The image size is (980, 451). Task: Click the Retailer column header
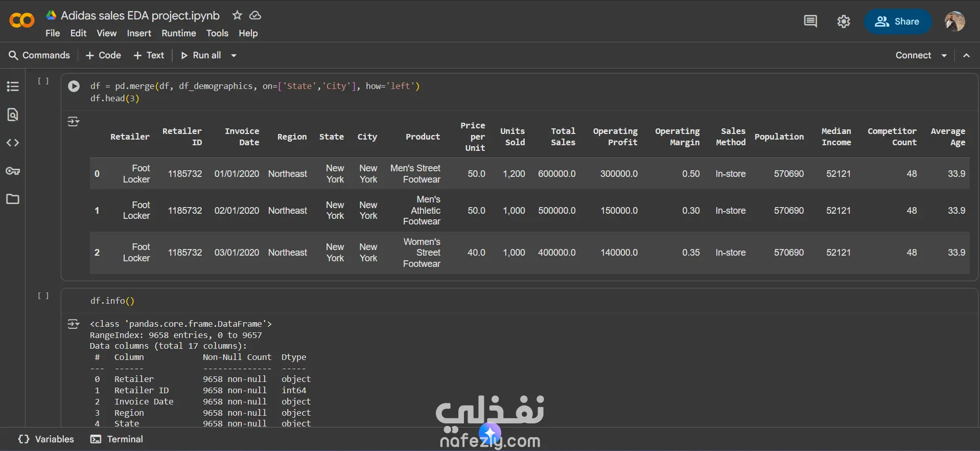click(130, 137)
